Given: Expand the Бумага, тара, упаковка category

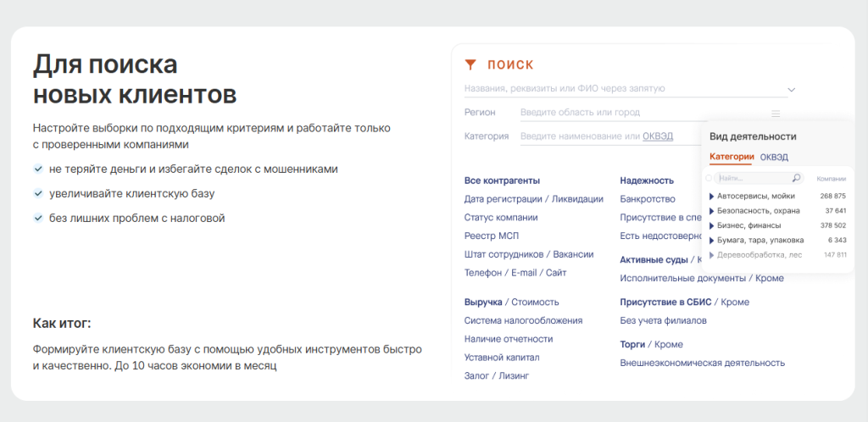Looking at the screenshot, I should pos(711,240).
